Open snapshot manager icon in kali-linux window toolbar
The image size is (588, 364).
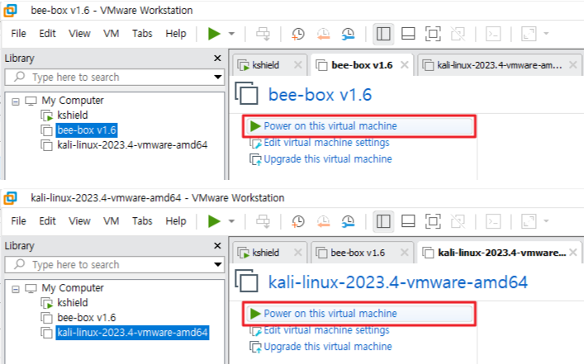[348, 221]
